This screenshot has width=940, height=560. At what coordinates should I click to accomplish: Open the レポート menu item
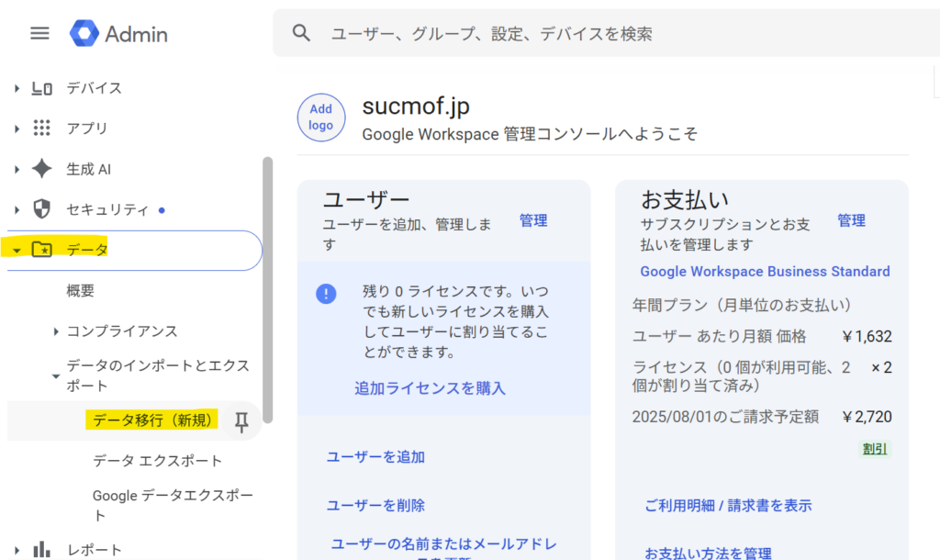(x=95, y=550)
